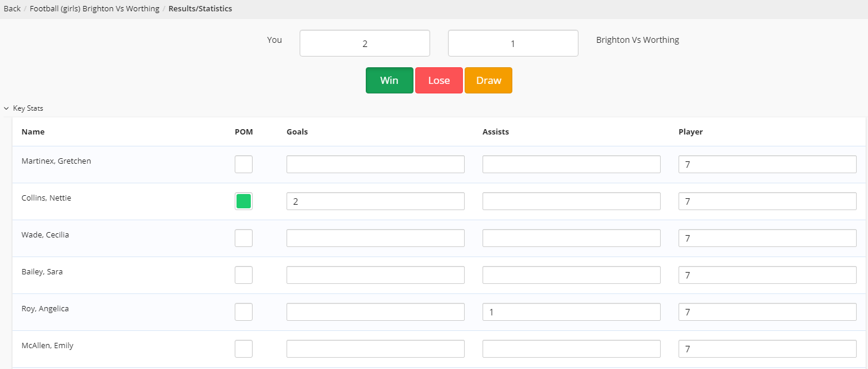Tick POM checkbox for Wade, Cecilia
The height and width of the screenshot is (369, 868).
point(244,238)
